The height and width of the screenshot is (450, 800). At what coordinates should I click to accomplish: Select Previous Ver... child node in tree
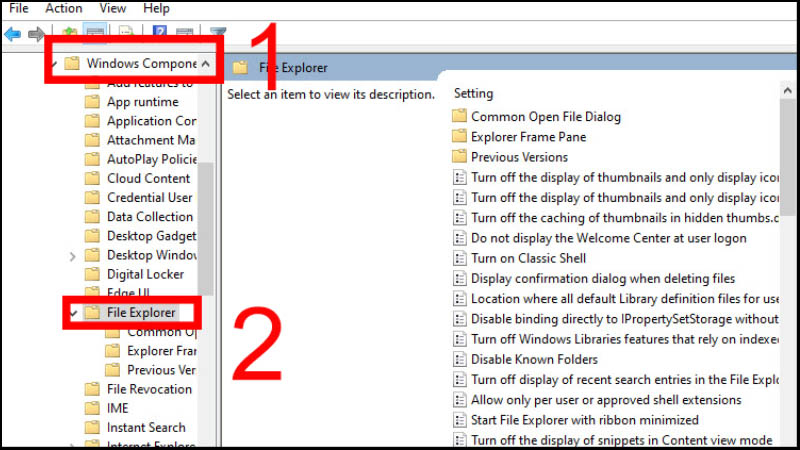point(161,370)
